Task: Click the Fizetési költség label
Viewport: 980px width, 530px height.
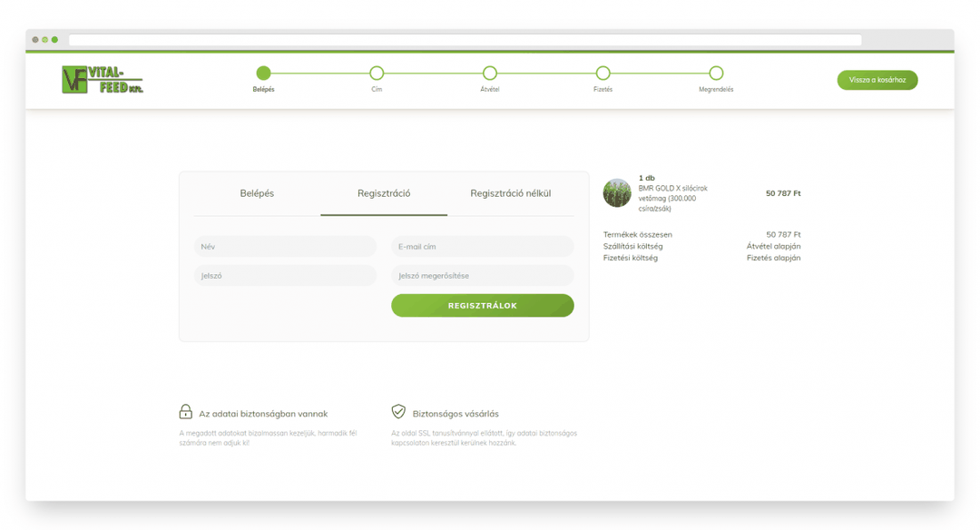Action: pyautogui.click(x=630, y=258)
